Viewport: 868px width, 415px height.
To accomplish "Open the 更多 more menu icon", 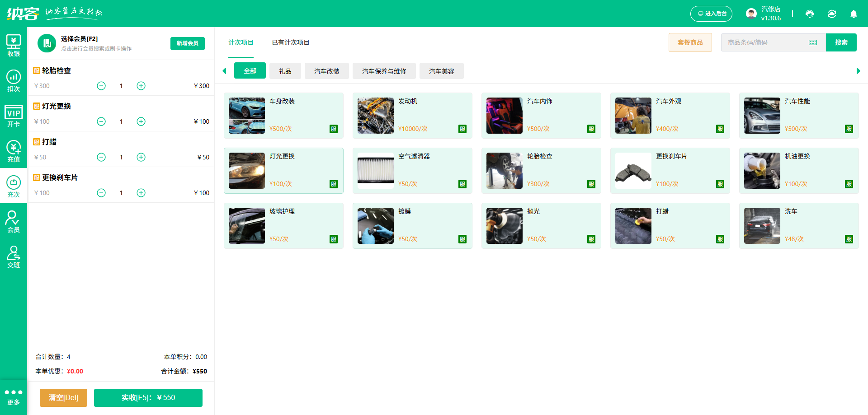I will 14,397.
